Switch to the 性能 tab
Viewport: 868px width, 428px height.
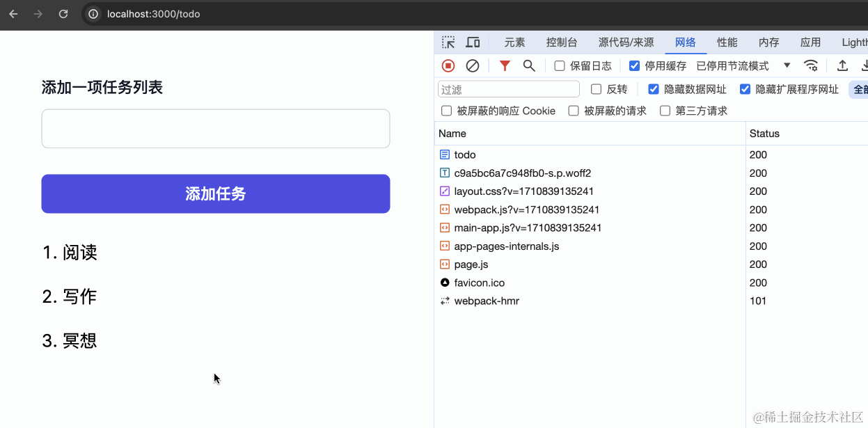(727, 42)
